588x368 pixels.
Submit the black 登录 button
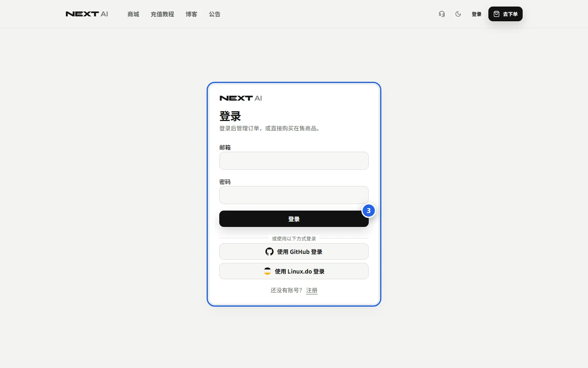click(x=294, y=219)
